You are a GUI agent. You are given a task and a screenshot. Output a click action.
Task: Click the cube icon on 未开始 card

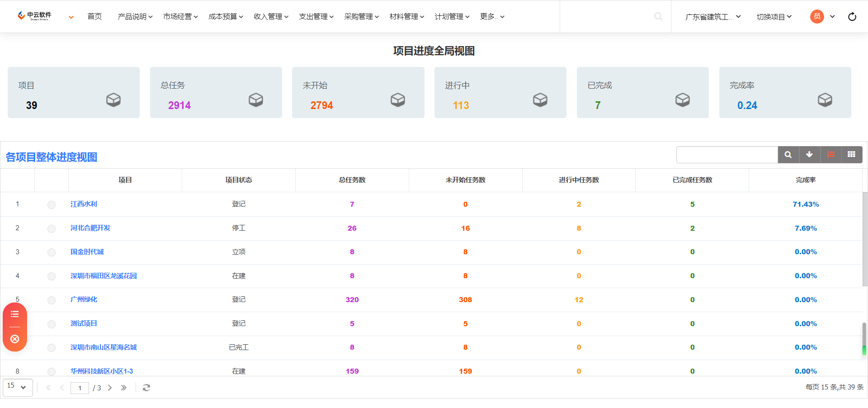(398, 100)
